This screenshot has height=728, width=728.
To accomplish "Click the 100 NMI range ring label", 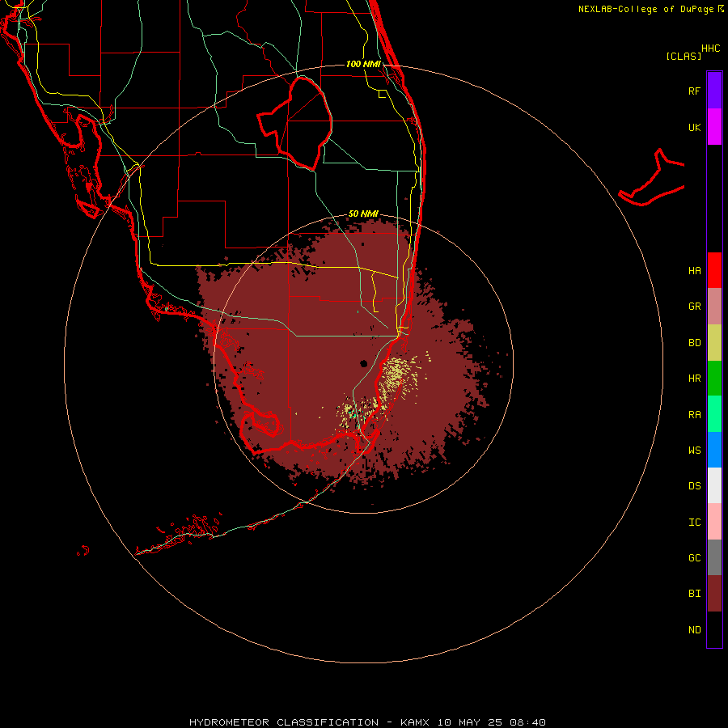I will (363, 64).
